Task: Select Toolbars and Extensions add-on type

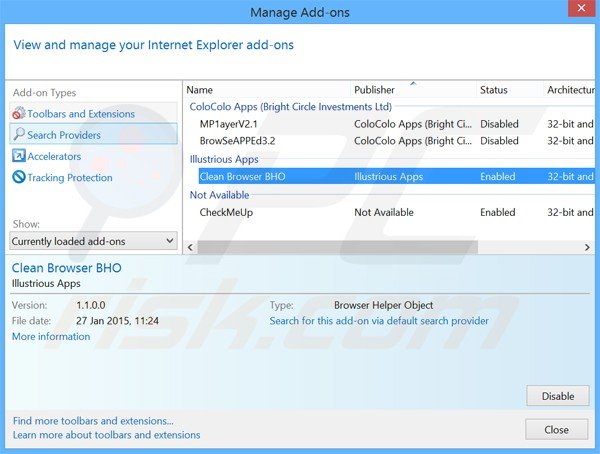Action: point(93,114)
